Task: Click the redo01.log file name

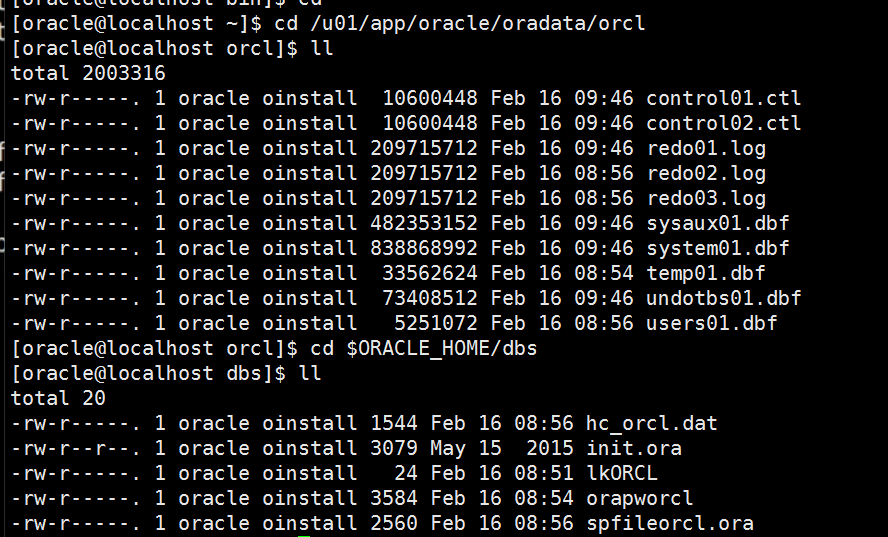Action: pos(706,148)
